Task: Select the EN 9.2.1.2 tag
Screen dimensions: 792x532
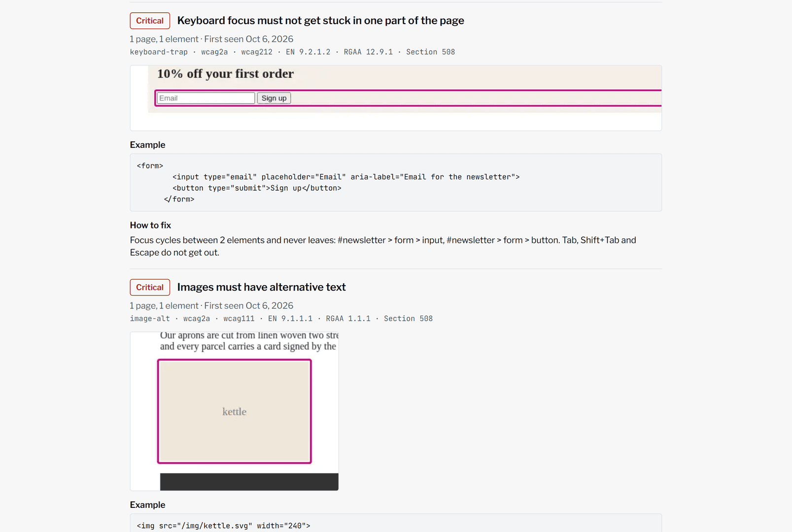Action: pyautogui.click(x=308, y=52)
